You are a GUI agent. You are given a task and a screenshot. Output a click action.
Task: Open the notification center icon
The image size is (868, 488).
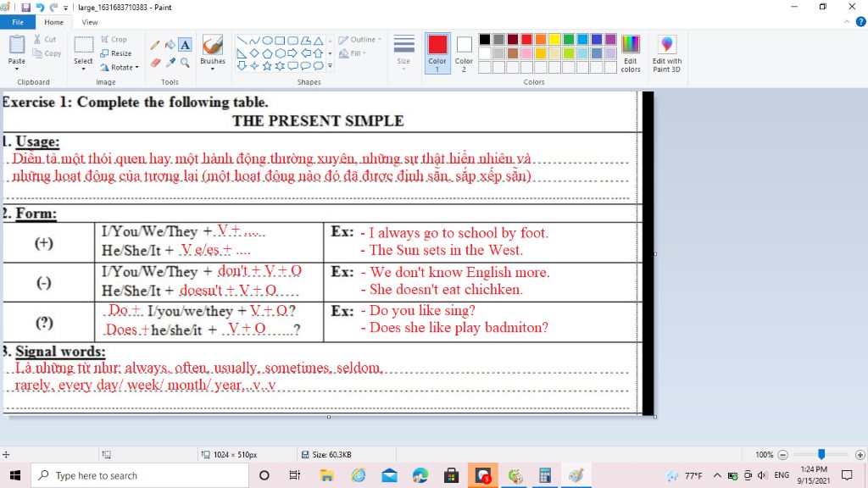pyautogui.click(x=847, y=475)
